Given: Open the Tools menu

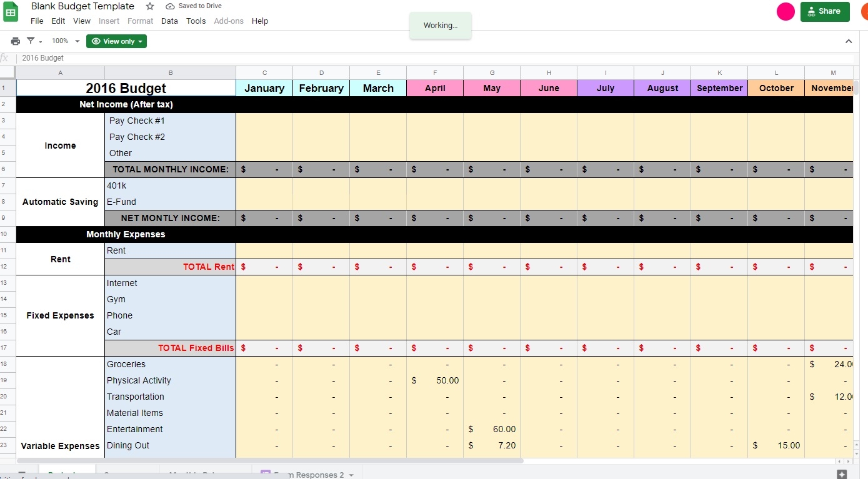Looking at the screenshot, I should point(196,21).
